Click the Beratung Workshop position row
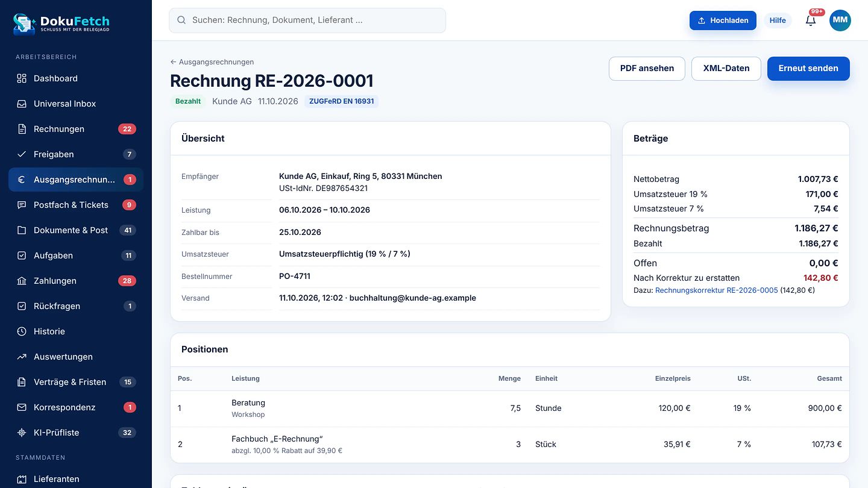The image size is (868, 488). coord(509,408)
